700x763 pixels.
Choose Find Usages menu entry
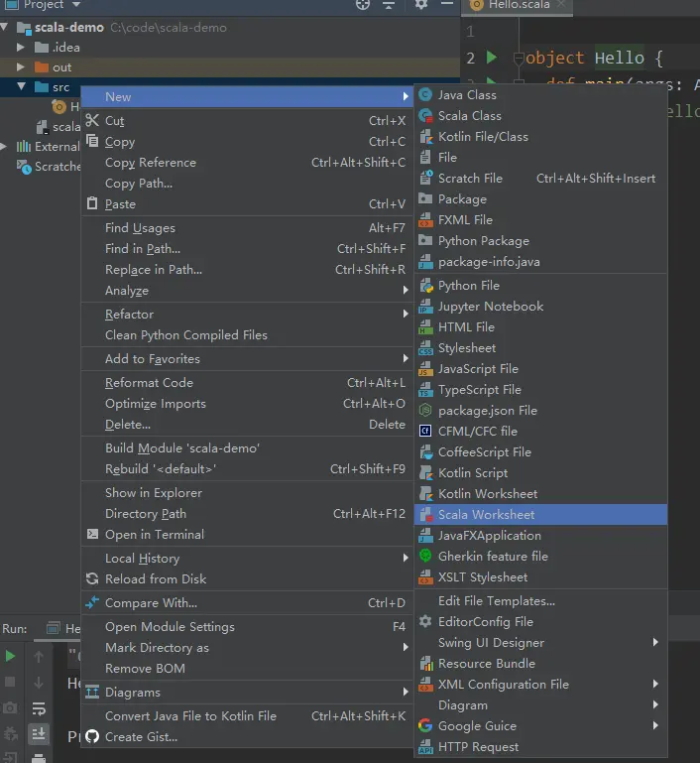247,228
